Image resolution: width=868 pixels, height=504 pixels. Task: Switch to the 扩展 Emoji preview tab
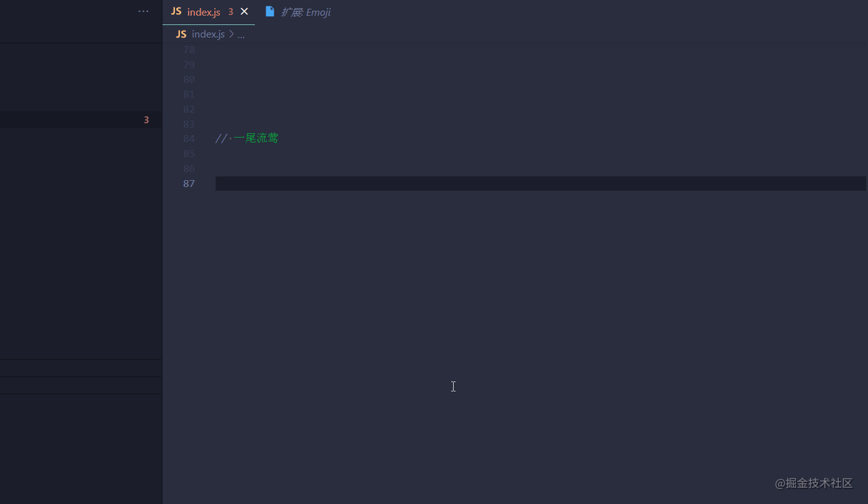click(306, 11)
